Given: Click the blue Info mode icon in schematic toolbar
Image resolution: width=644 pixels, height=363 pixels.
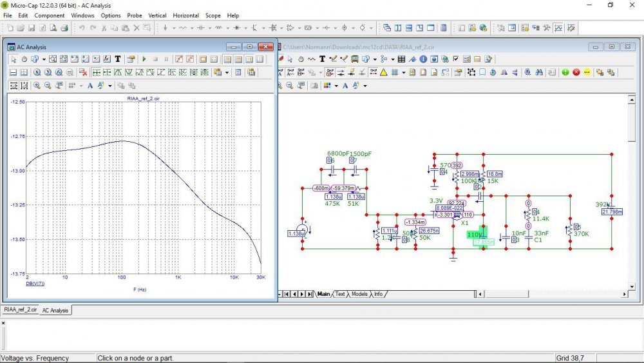Looking at the screenshot, I should [x=423, y=59].
